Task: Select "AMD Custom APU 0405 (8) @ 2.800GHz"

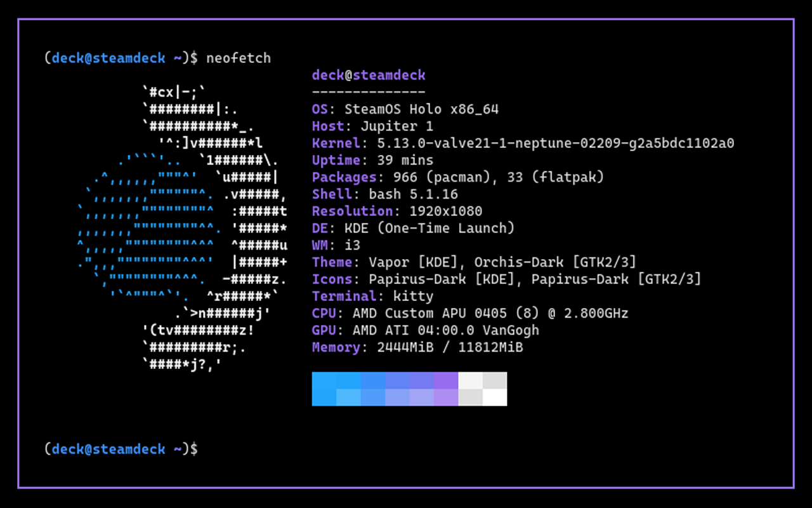Action: [x=490, y=314]
